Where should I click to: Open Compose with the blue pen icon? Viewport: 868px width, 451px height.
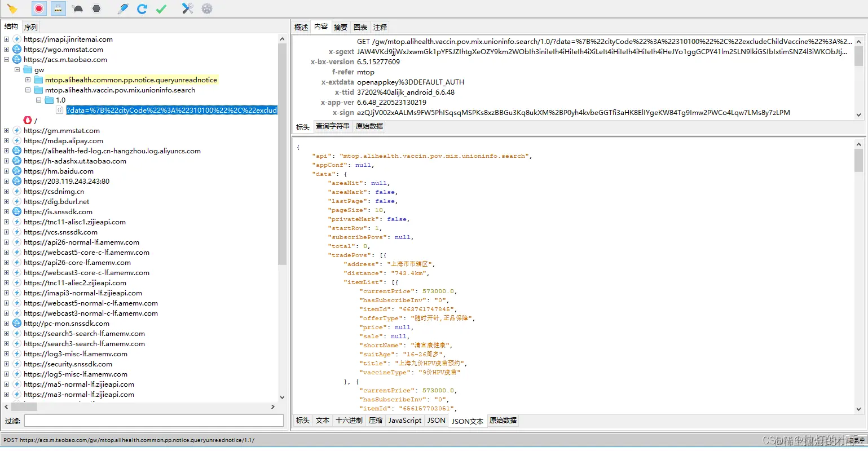[123, 8]
